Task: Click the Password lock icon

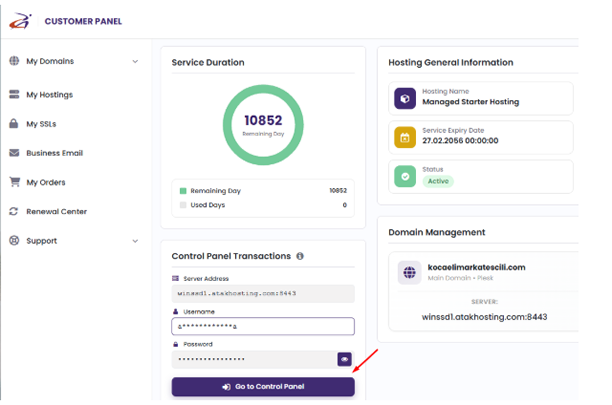Action: coord(175,344)
